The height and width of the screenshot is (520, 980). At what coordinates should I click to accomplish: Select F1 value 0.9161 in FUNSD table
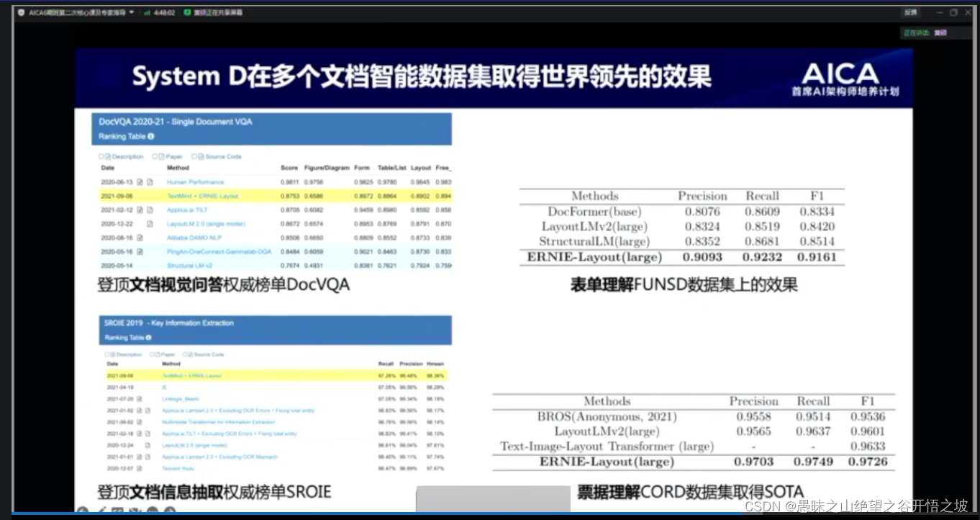(817, 257)
